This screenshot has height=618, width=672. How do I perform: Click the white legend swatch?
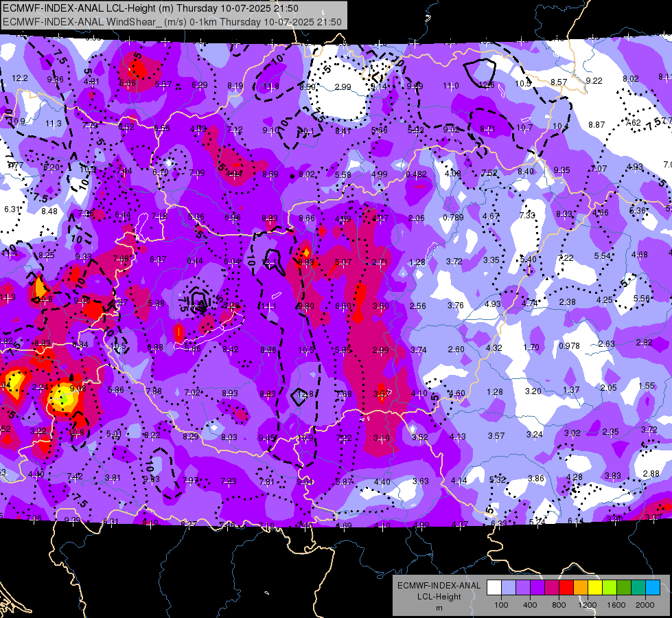(x=494, y=588)
